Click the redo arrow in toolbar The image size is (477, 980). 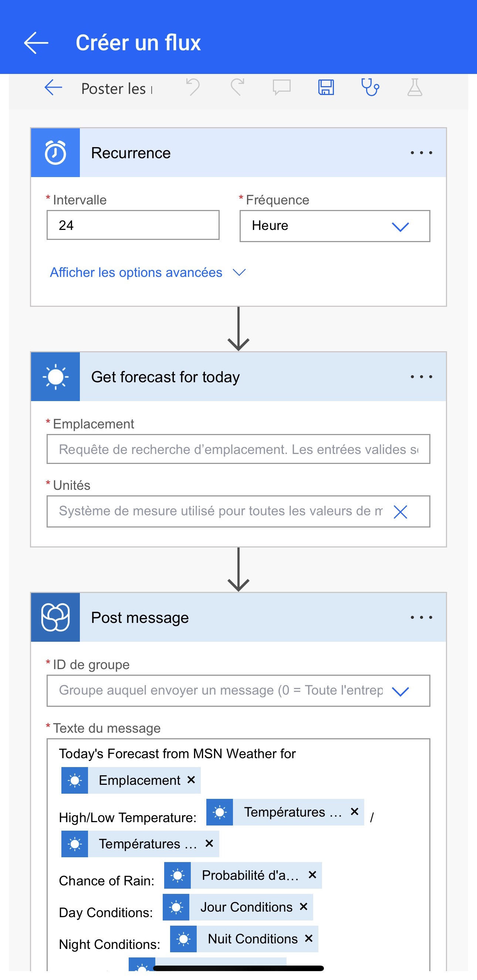[x=237, y=88]
